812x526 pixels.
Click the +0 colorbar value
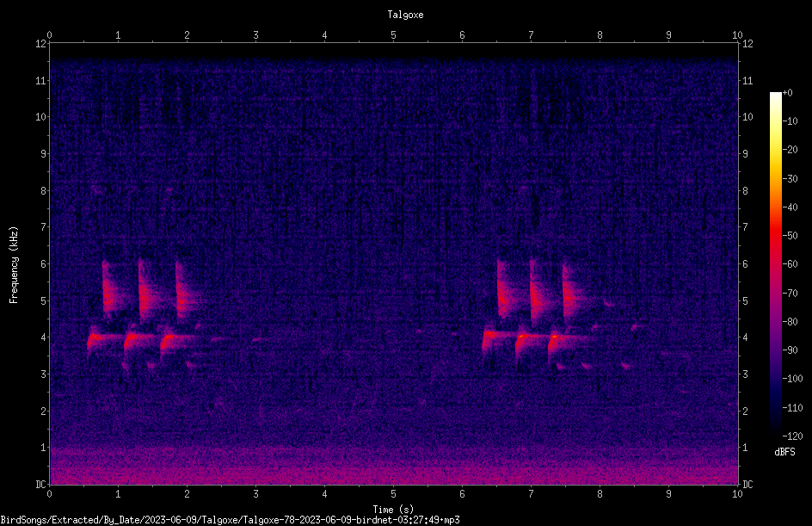pos(787,93)
